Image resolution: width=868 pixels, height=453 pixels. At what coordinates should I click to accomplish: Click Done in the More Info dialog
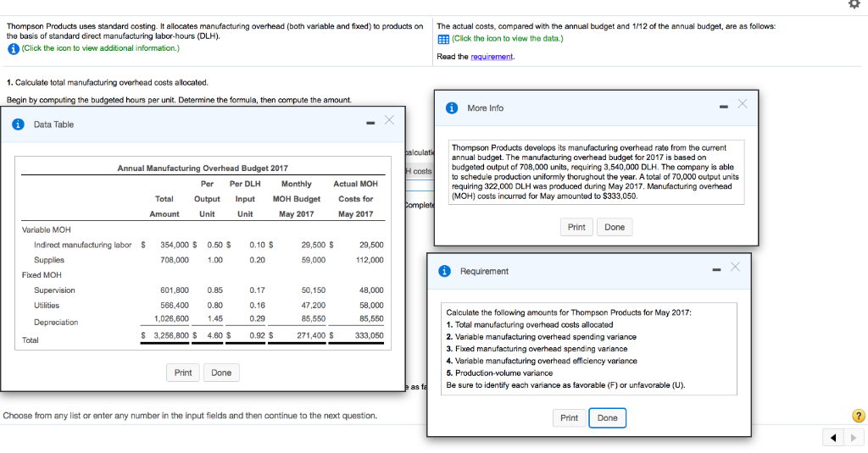pyautogui.click(x=615, y=227)
